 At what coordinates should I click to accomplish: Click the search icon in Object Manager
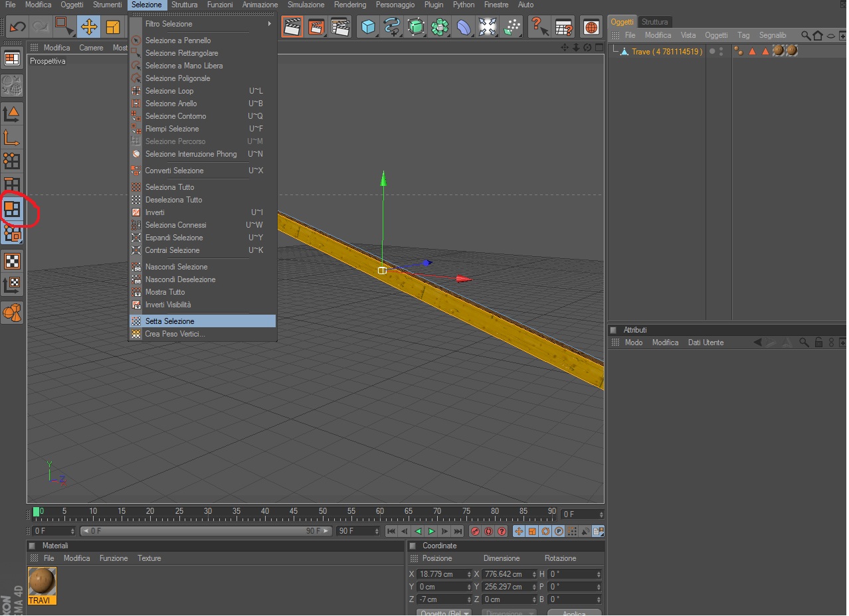pyautogui.click(x=806, y=35)
